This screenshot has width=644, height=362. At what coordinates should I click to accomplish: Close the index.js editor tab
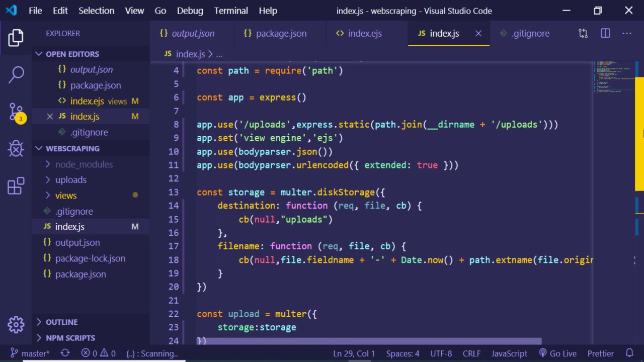478,34
